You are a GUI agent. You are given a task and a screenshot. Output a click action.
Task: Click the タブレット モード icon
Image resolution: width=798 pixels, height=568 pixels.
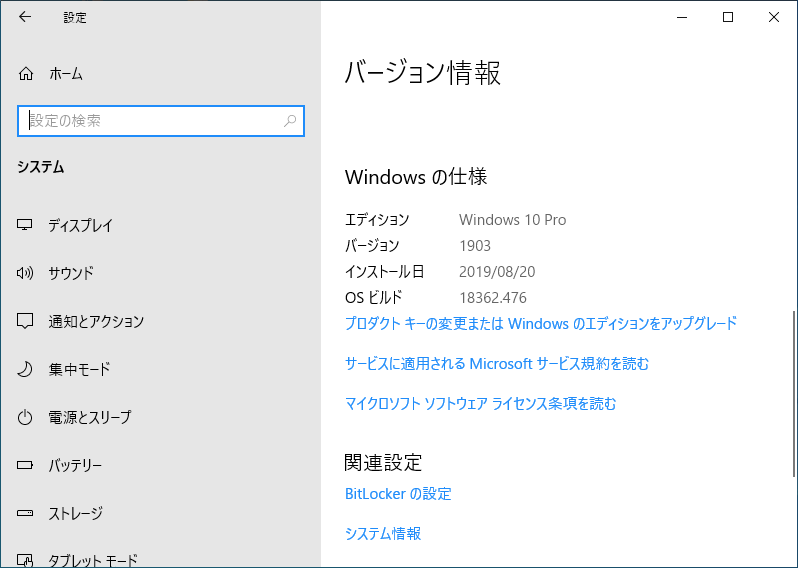(x=25, y=560)
